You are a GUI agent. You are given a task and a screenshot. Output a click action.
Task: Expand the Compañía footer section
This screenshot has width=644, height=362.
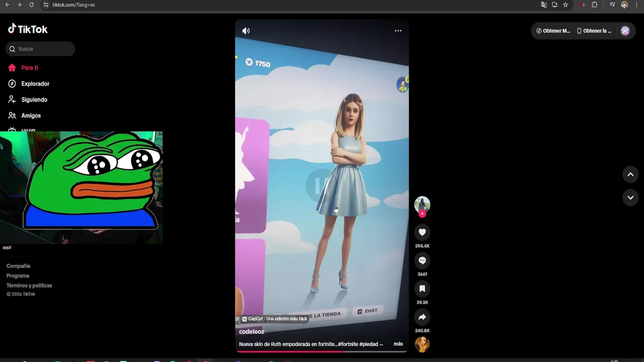[19, 266]
